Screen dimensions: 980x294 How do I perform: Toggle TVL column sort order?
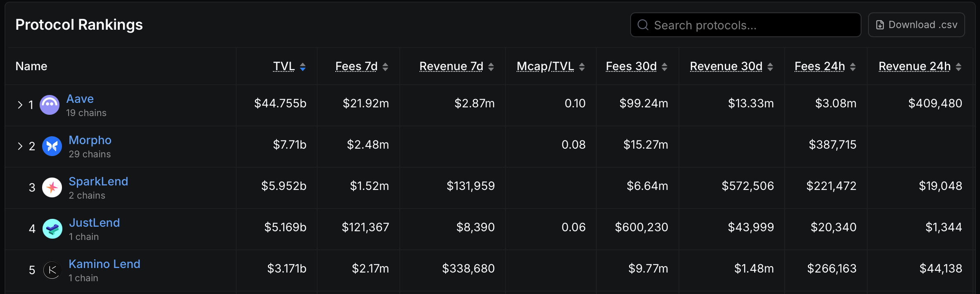pyautogui.click(x=303, y=66)
